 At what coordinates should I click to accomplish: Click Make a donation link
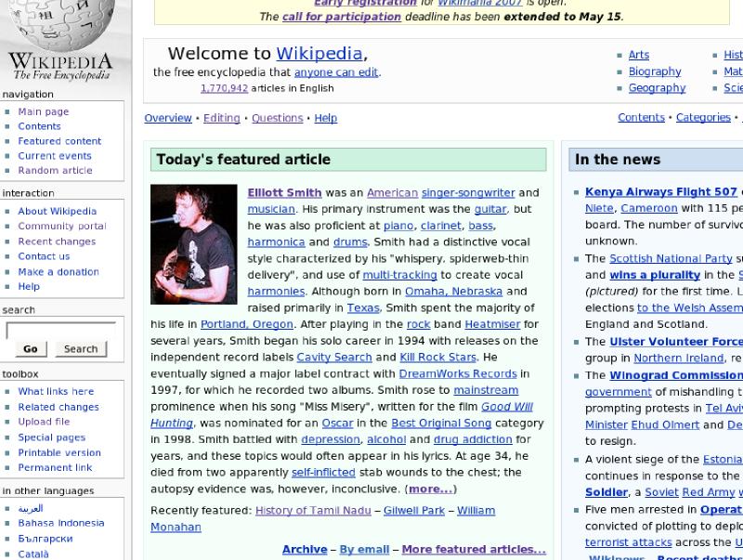click(59, 272)
